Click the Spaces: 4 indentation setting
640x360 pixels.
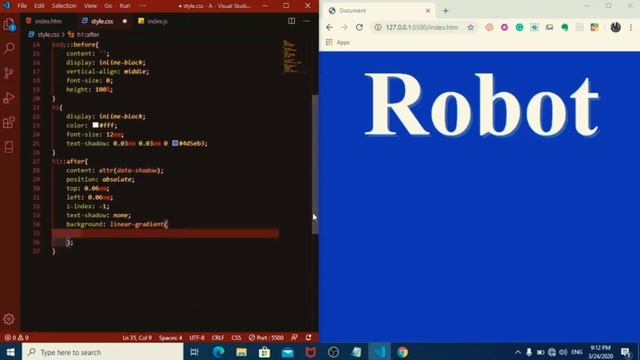point(171,338)
